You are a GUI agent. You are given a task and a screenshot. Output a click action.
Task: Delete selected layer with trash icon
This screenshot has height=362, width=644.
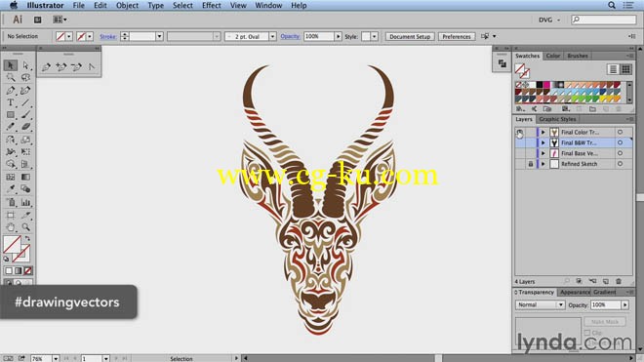click(x=619, y=281)
